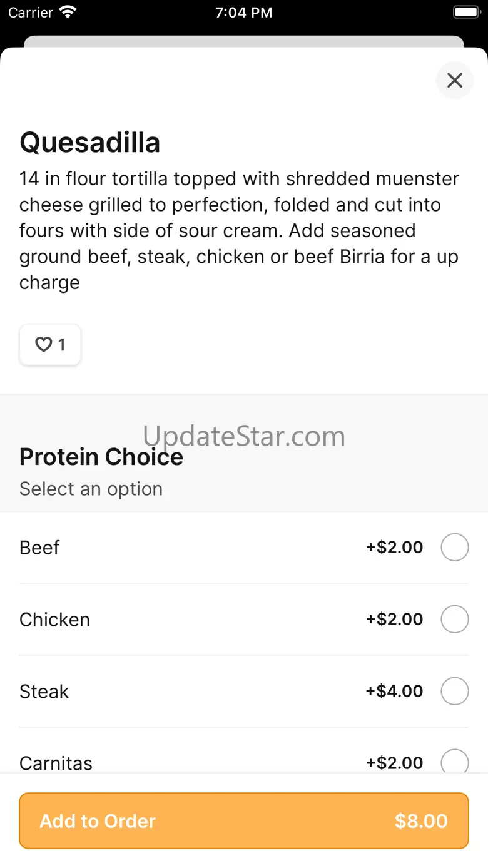Tap the Carrier label in status bar
488x868 pixels.
31,13
